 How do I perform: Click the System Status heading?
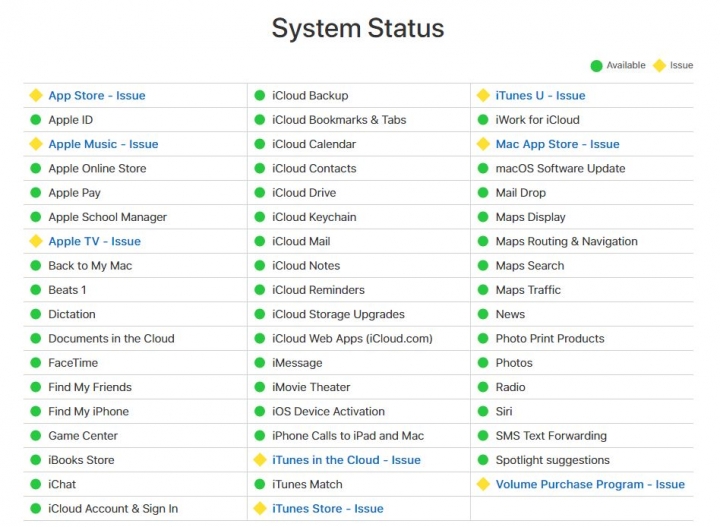tap(358, 28)
